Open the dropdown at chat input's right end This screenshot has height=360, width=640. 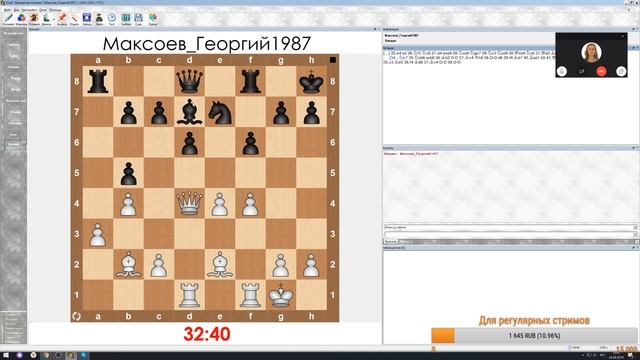tap(635, 234)
